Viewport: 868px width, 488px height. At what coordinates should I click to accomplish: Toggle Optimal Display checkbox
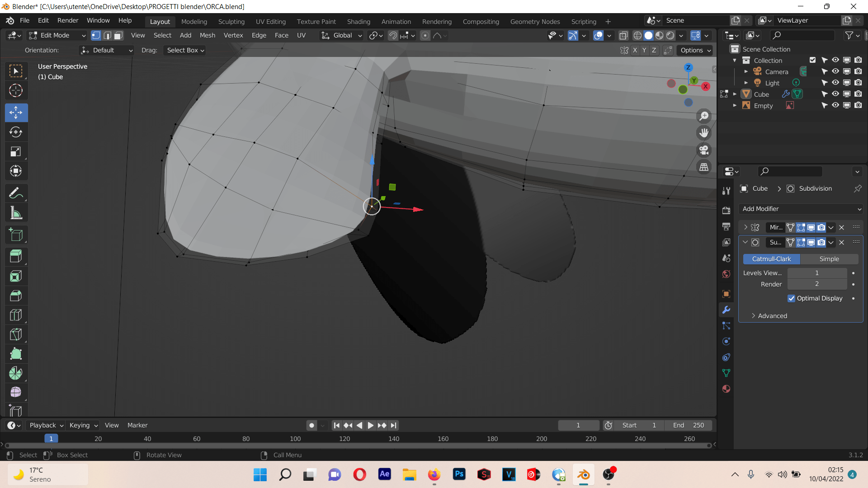tap(791, 298)
